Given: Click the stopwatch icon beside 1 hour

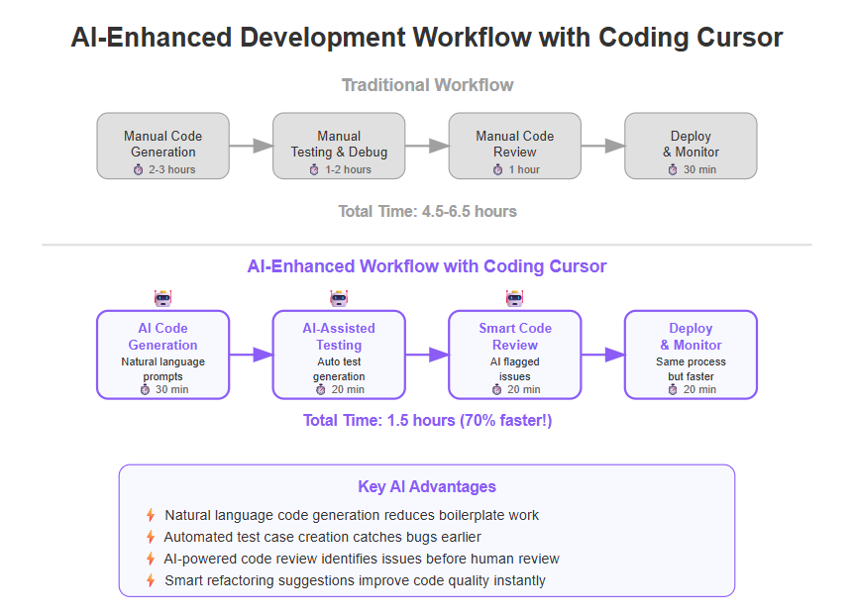Looking at the screenshot, I should tap(497, 169).
